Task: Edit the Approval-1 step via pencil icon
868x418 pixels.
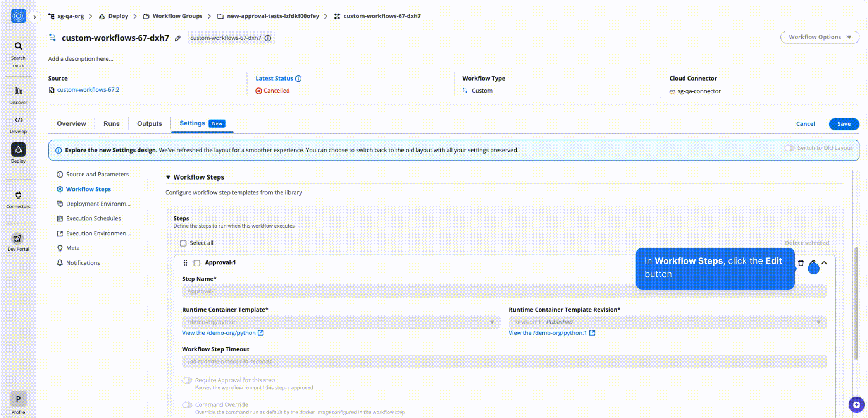Action: [813, 262]
